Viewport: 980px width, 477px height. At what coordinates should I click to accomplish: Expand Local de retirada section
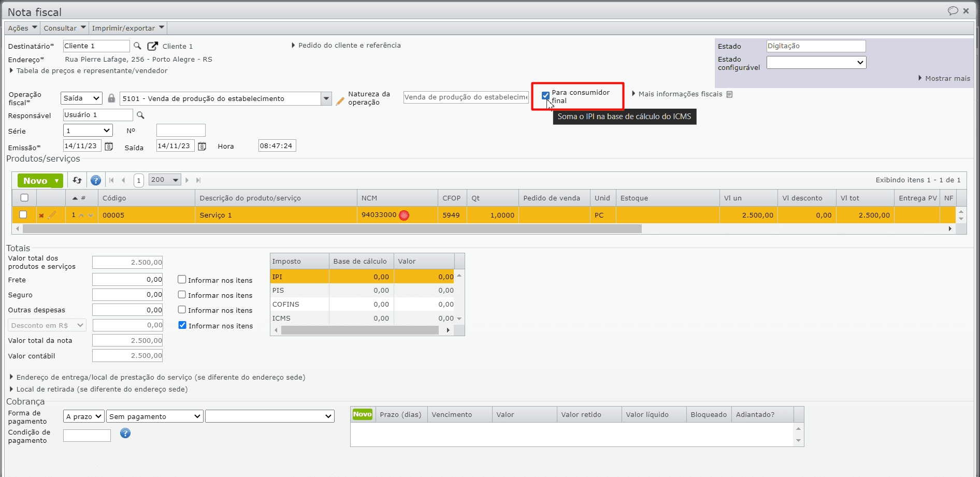(98, 389)
